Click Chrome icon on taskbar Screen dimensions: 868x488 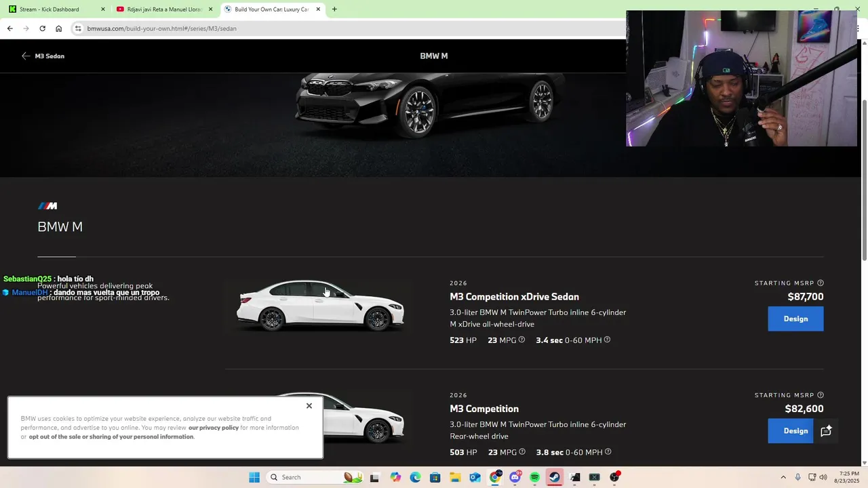tap(495, 477)
